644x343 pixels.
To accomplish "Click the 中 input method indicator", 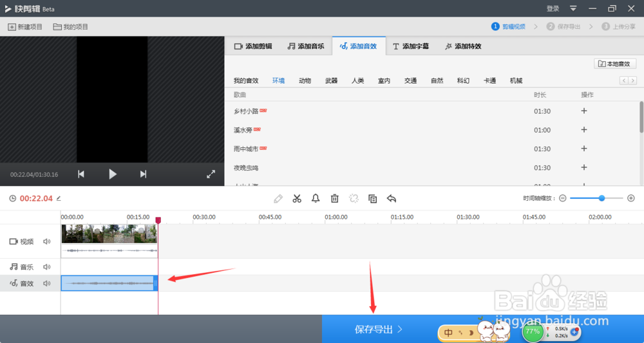I will coord(448,333).
